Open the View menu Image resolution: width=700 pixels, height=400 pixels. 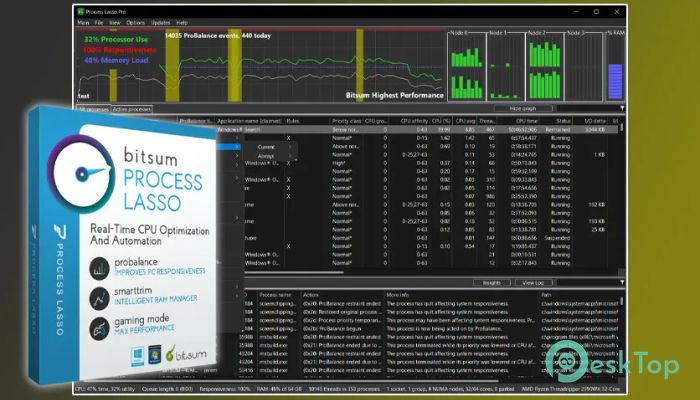pos(115,22)
